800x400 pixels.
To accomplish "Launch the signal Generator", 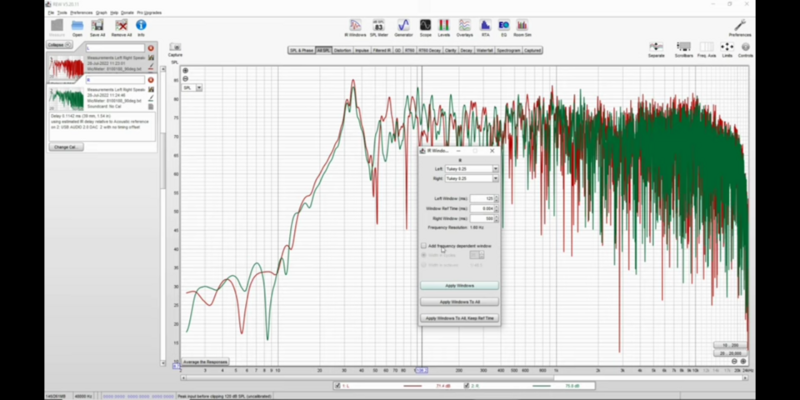I will pyautogui.click(x=403, y=26).
